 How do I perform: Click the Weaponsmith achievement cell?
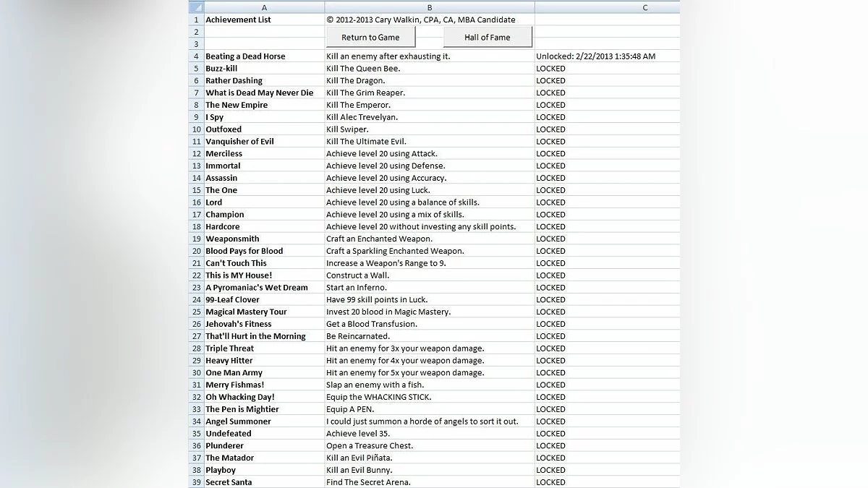pyautogui.click(x=264, y=239)
